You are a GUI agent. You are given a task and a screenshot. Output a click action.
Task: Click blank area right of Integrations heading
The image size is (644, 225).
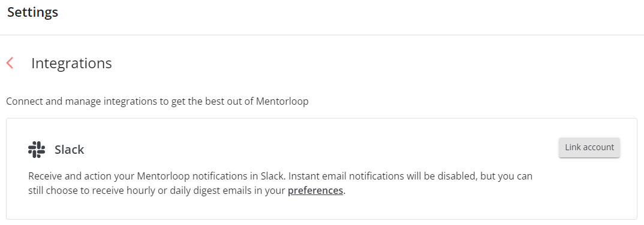click(x=369, y=63)
